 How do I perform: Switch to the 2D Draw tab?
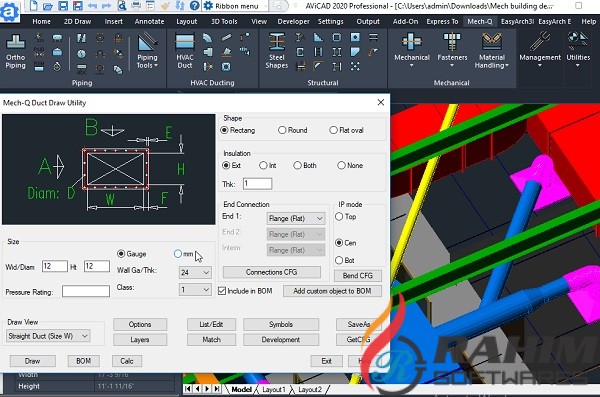click(x=77, y=21)
